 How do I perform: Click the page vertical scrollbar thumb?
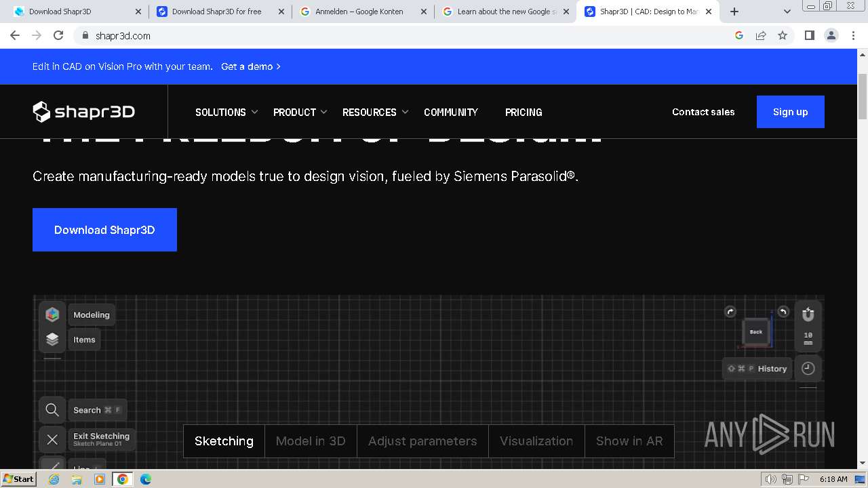[x=863, y=96]
